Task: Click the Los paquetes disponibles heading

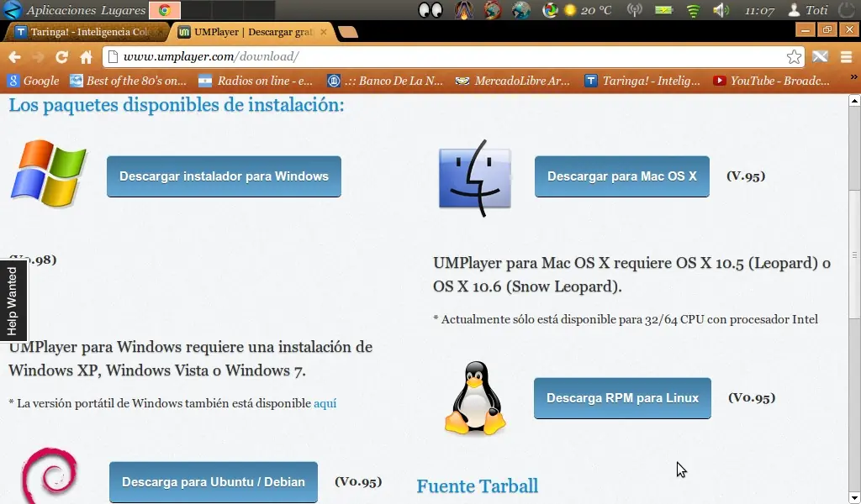Action: pos(177,104)
